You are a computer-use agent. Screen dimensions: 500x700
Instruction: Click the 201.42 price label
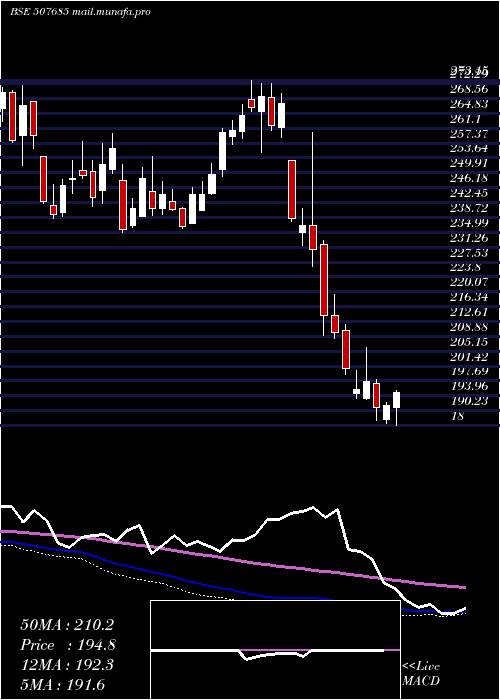pyautogui.click(x=468, y=357)
